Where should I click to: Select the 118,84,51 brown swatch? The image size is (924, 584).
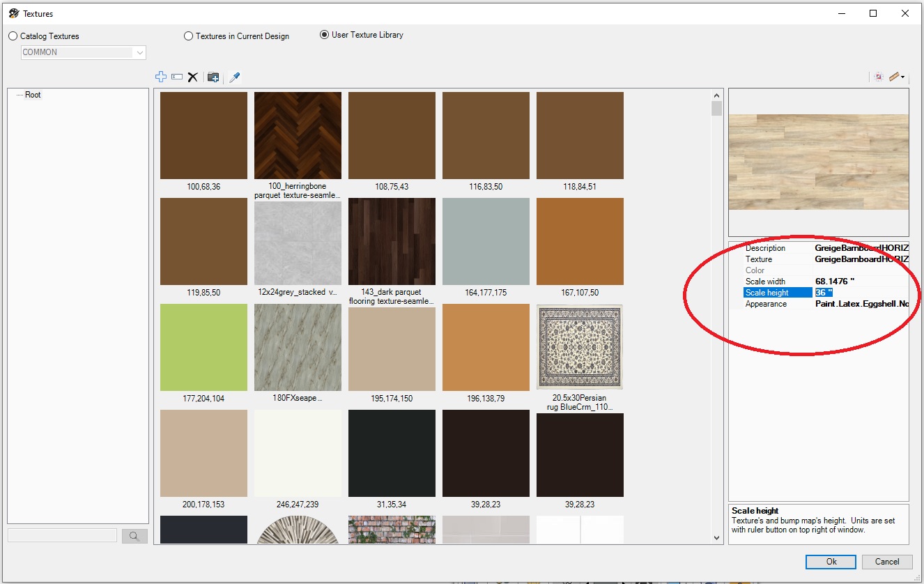tap(580, 136)
